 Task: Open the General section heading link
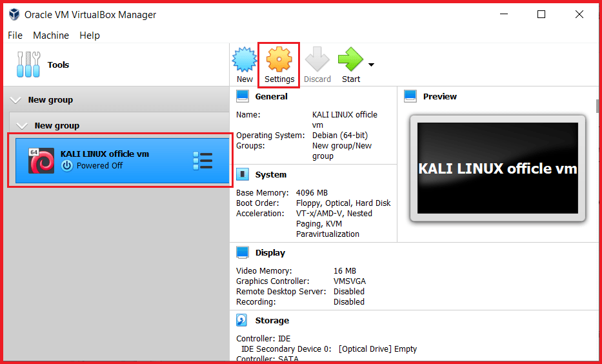coord(272,96)
